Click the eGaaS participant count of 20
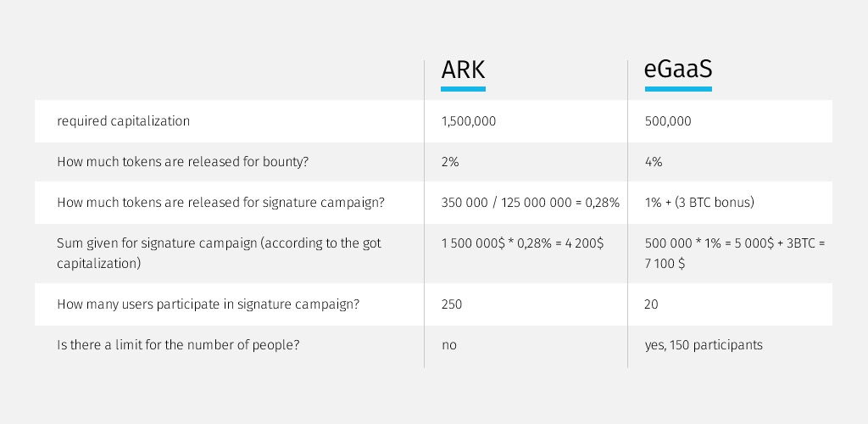 (652, 304)
